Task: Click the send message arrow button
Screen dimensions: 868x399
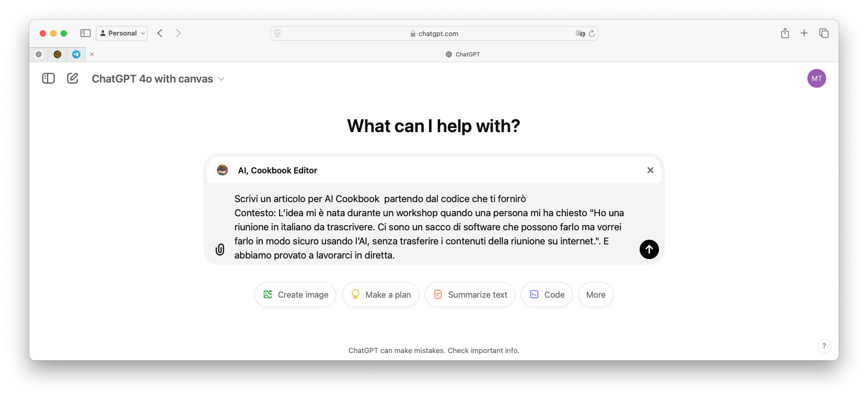Action: [649, 249]
